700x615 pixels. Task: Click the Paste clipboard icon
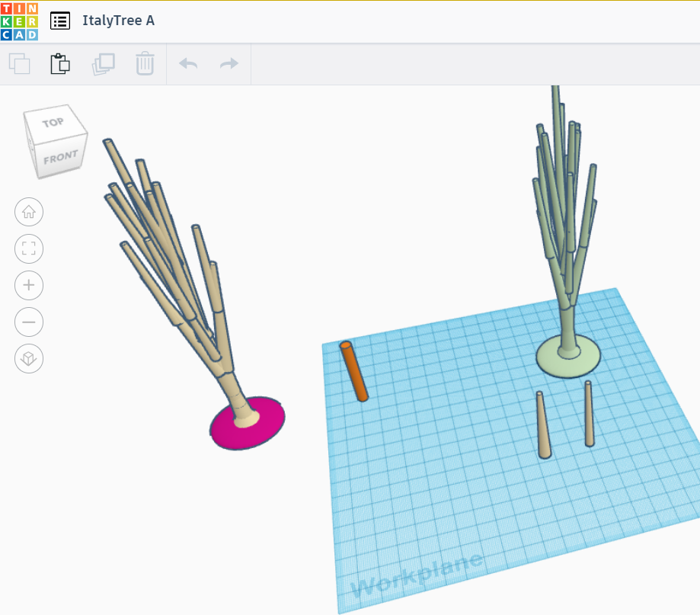[x=60, y=64]
